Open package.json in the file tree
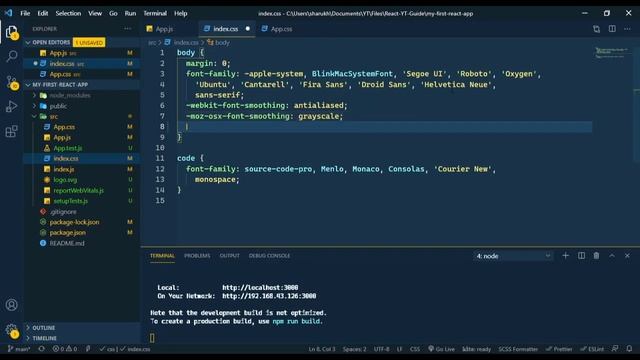Viewport: 640px width, 360px height. click(x=68, y=233)
